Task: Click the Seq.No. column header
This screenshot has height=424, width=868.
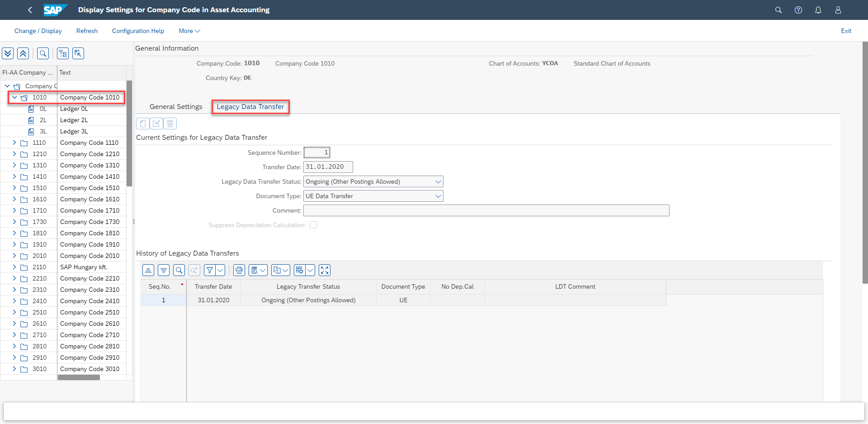Action: coord(163,286)
